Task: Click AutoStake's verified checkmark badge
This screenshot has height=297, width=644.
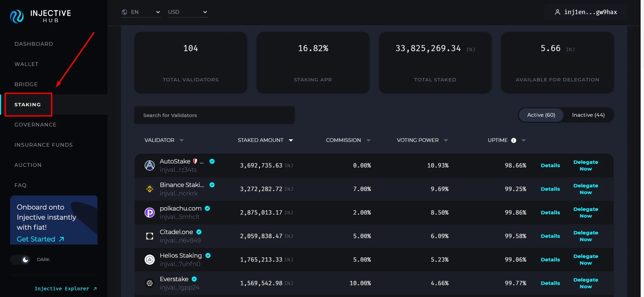Action: [212, 161]
